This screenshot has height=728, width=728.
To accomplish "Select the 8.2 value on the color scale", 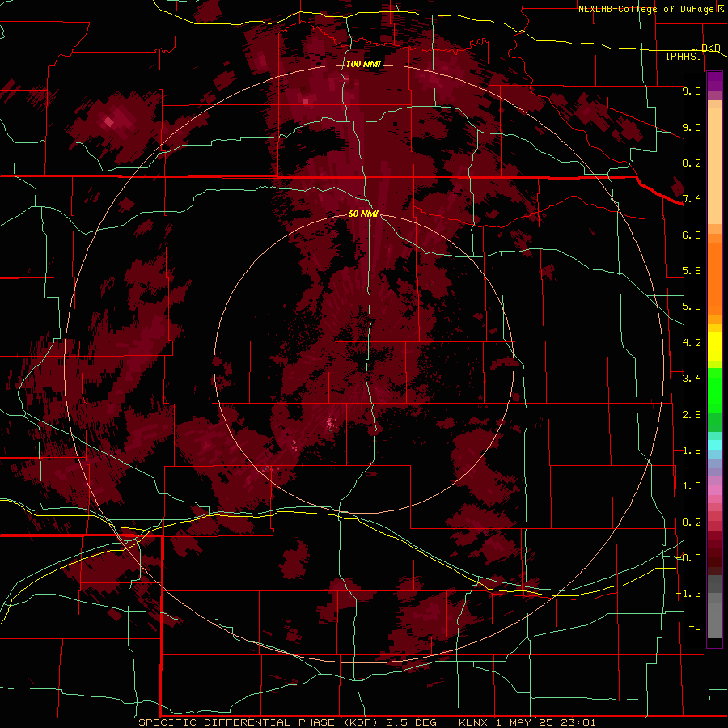I will point(692,163).
